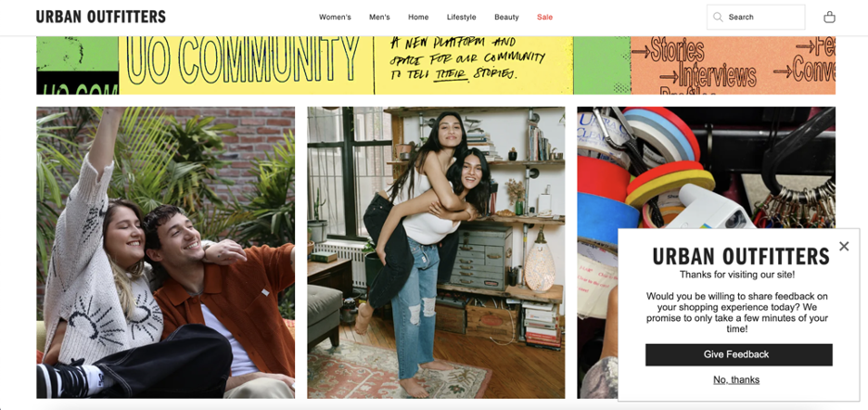Screen dimensions: 868x410
Task: Open the couple on couch photo
Action: [x=165, y=252]
